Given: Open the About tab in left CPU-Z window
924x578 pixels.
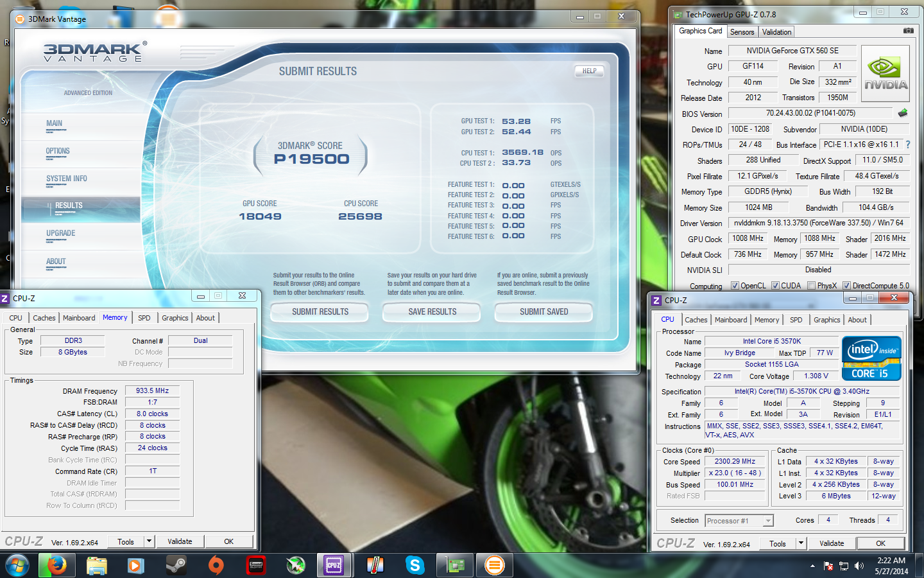Looking at the screenshot, I should click(205, 318).
